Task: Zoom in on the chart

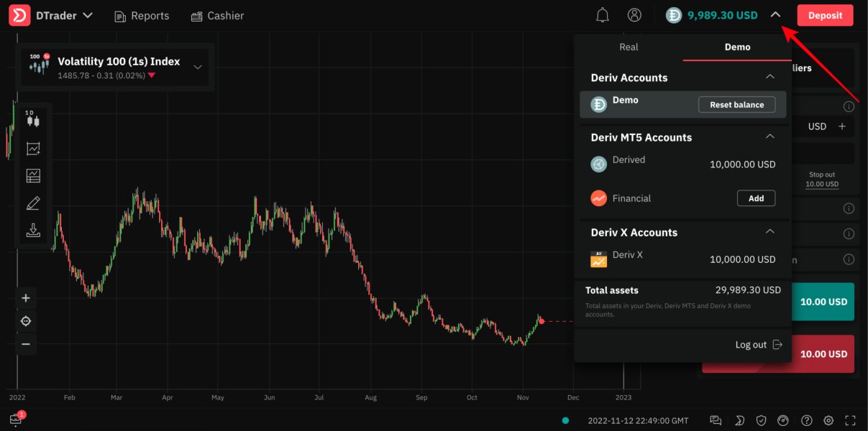Action: point(26,298)
